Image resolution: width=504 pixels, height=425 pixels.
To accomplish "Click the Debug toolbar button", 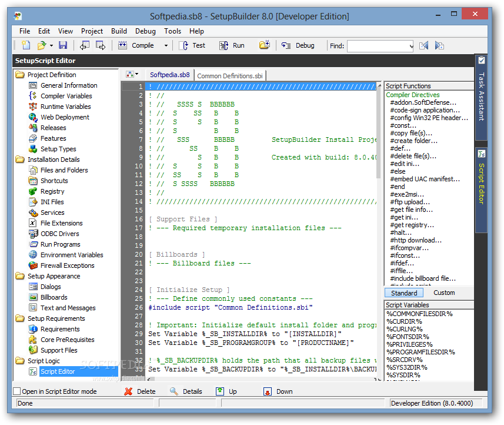I will point(298,45).
